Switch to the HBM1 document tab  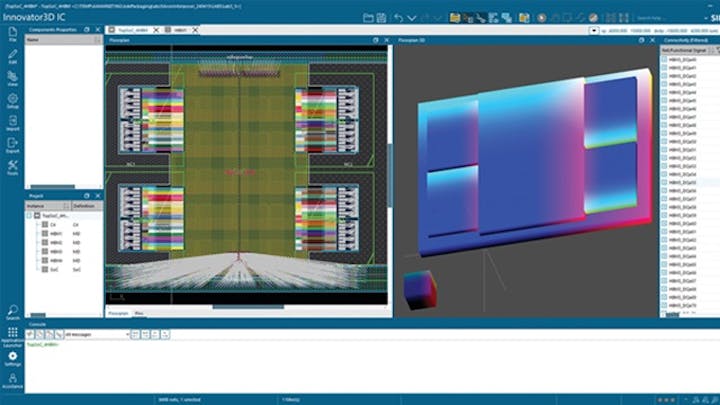[180, 31]
